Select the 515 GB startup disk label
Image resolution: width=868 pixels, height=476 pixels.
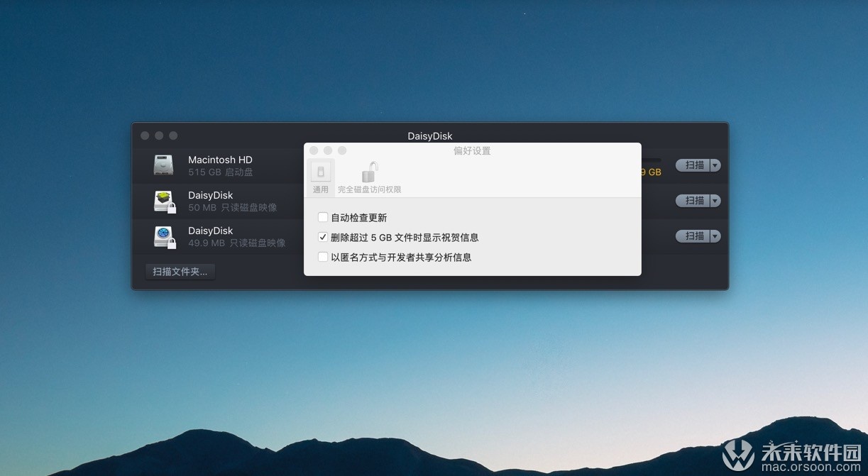pyautogui.click(x=221, y=172)
